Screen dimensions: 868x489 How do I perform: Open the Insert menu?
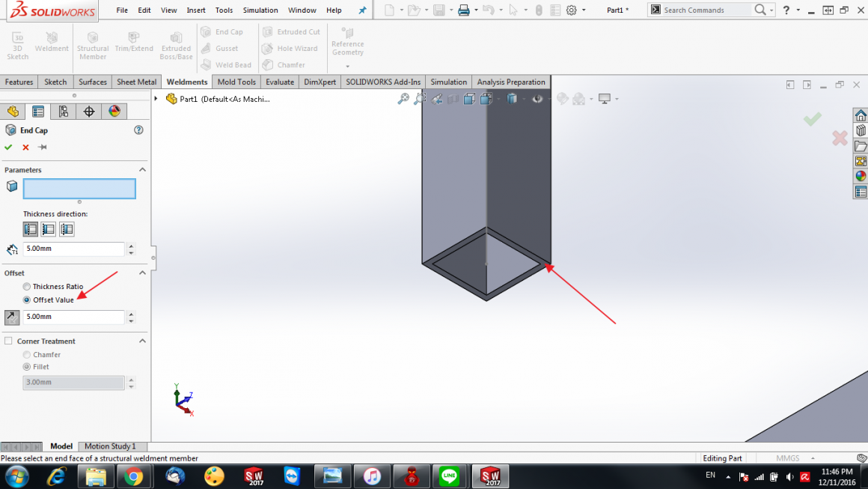(195, 10)
